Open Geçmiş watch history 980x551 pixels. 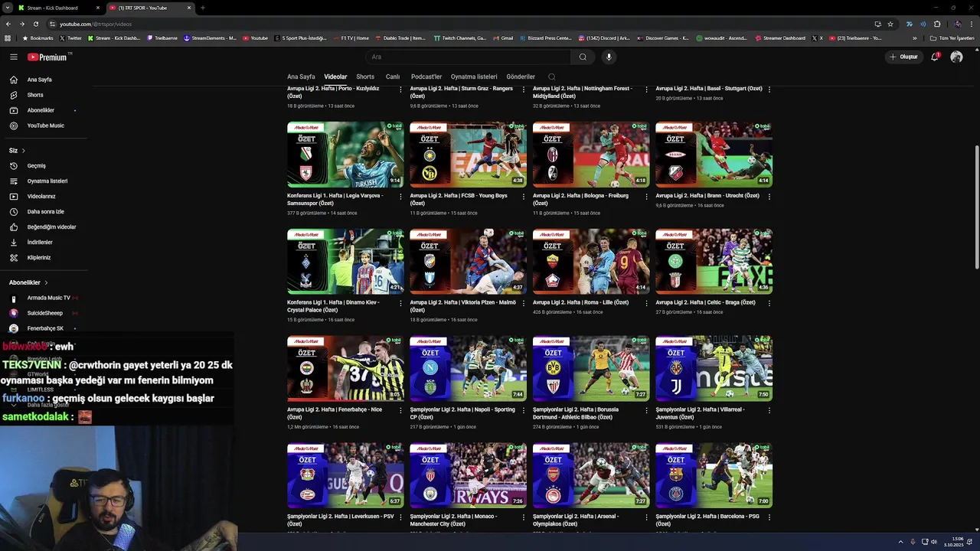[x=37, y=166]
